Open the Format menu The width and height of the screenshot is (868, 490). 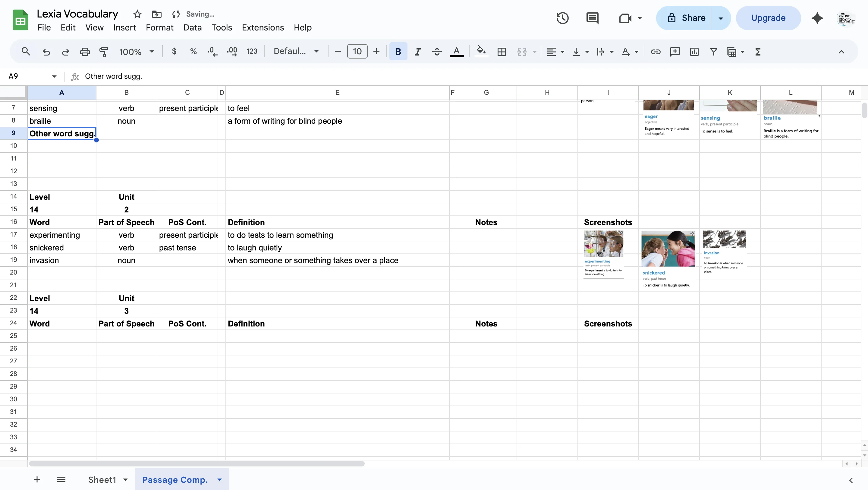pyautogui.click(x=159, y=28)
